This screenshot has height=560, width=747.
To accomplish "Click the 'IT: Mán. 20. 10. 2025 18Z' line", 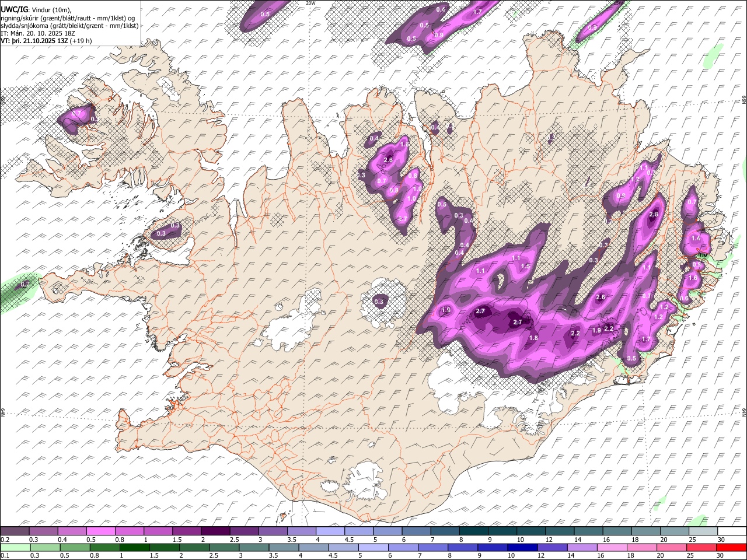I will point(37,33).
